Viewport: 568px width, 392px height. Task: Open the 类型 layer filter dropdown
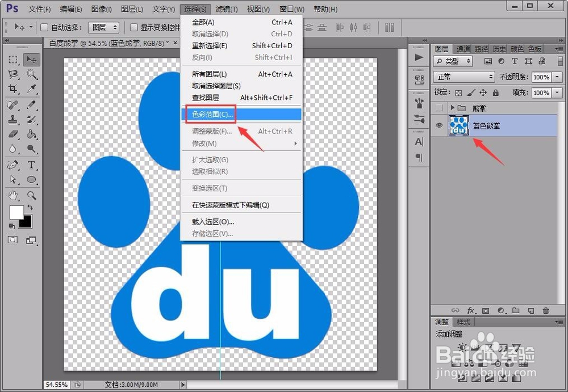[x=453, y=61]
